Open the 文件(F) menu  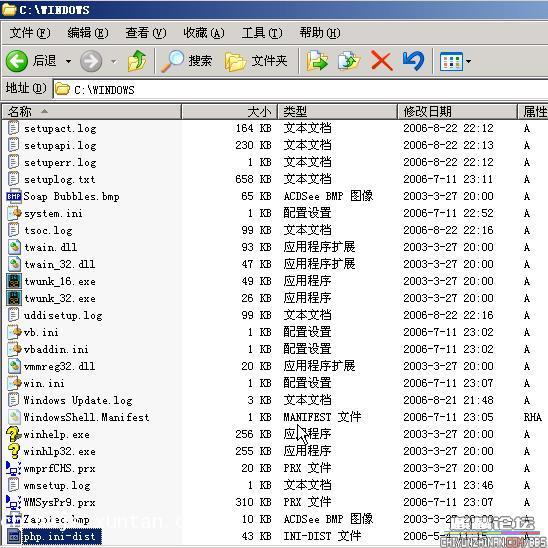click(x=30, y=33)
